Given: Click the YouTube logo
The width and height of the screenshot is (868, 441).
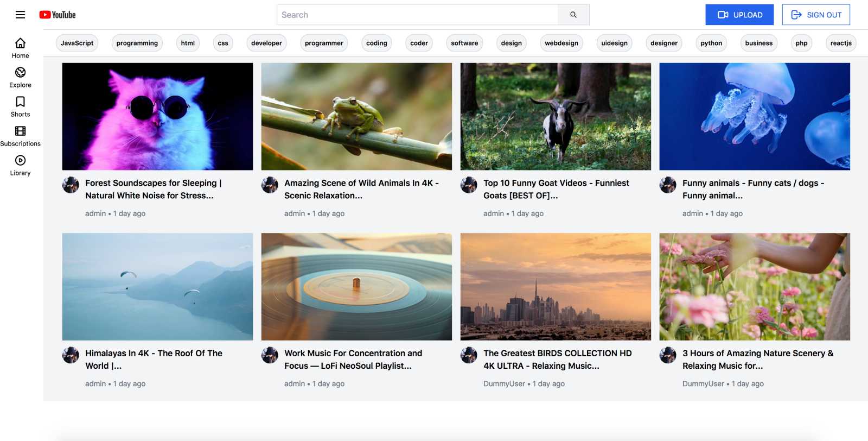Looking at the screenshot, I should coord(58,15).
